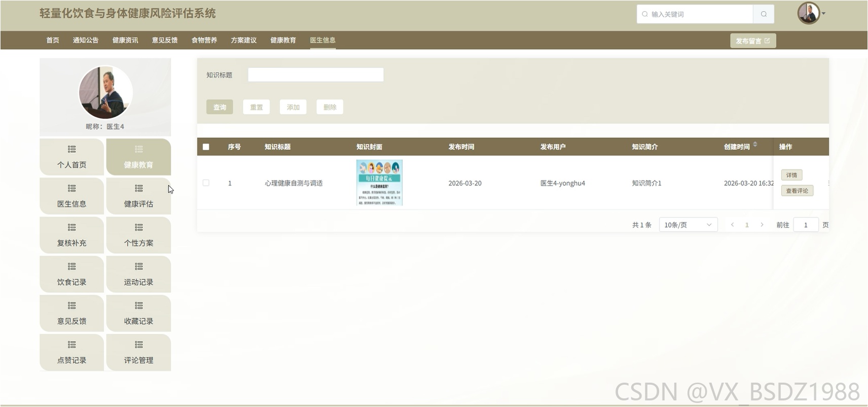Open the 意见反馈 sidebar tile

coord(71,314)
